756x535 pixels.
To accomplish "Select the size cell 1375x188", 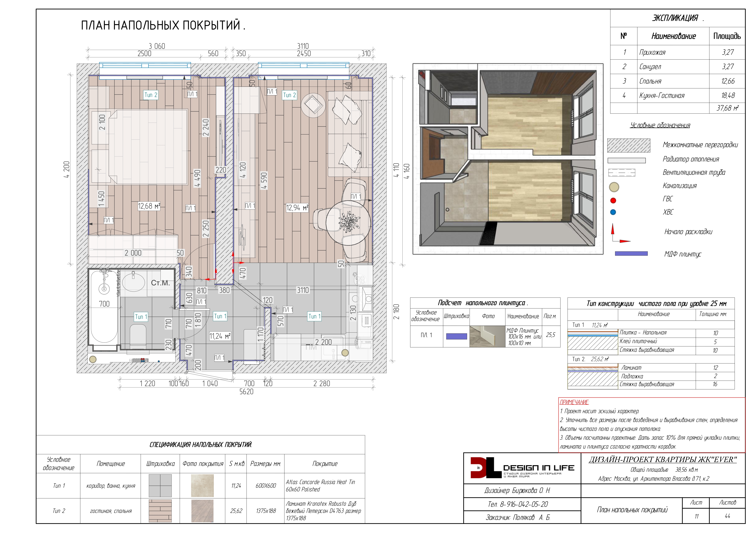I will (x=266, y=511).
